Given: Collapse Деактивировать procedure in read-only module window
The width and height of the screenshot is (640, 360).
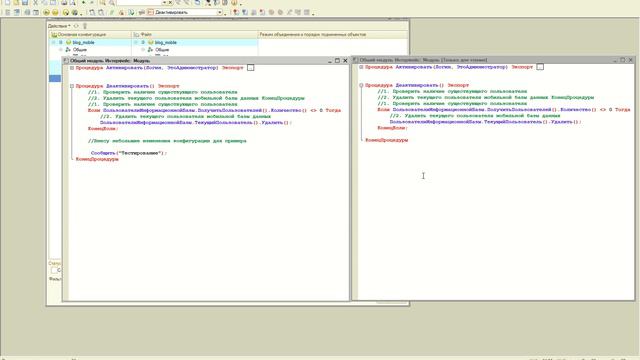Looking at the screenshot, I should [x=361, y=85].
